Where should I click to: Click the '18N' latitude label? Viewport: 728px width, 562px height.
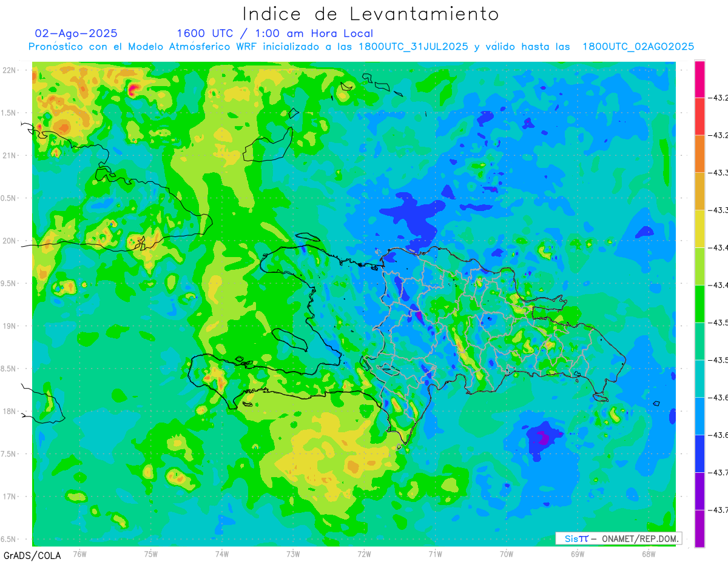pos(10,411)
